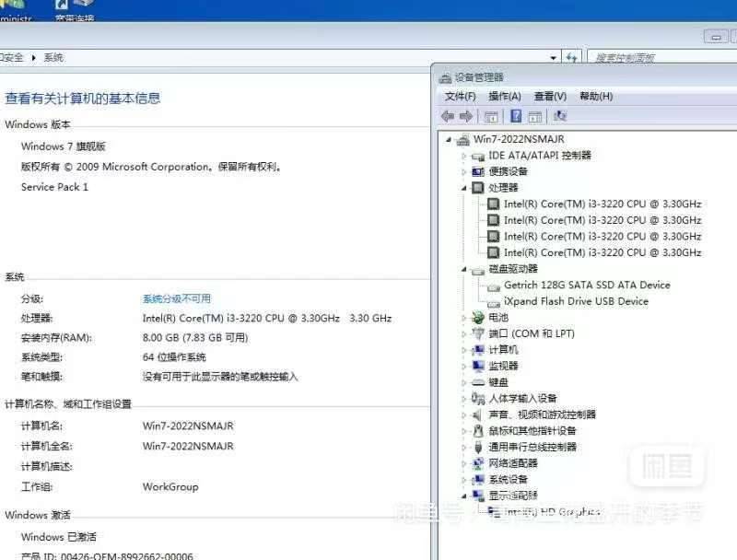Click the 搜索控制面板 search field
The height and width of the screenshot is (560, 737).
(662, 58)
